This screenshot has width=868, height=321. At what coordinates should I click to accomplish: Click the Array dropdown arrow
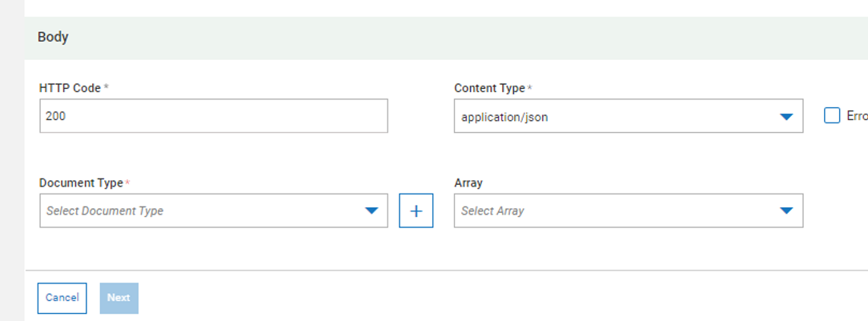pos(786,211)
